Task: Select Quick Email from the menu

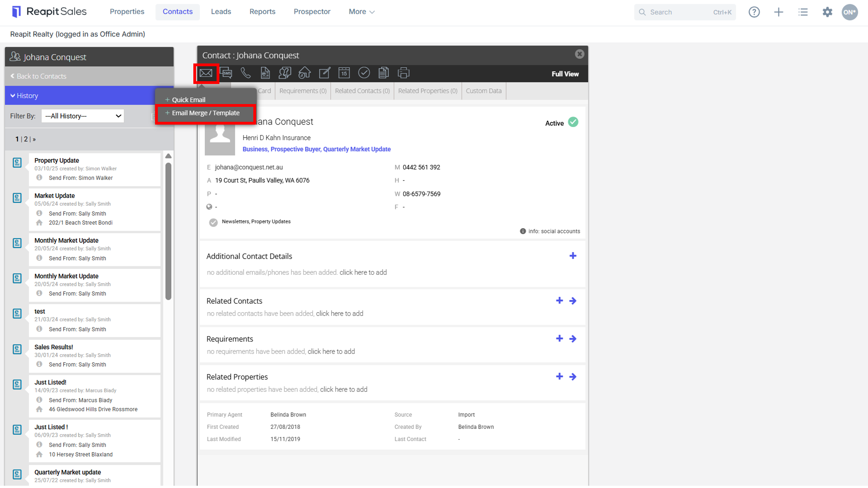Action: (189, 100)
